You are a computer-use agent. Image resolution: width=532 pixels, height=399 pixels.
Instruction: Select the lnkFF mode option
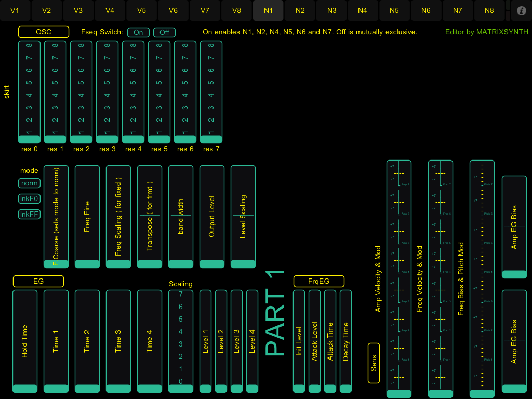pos(29,214)
